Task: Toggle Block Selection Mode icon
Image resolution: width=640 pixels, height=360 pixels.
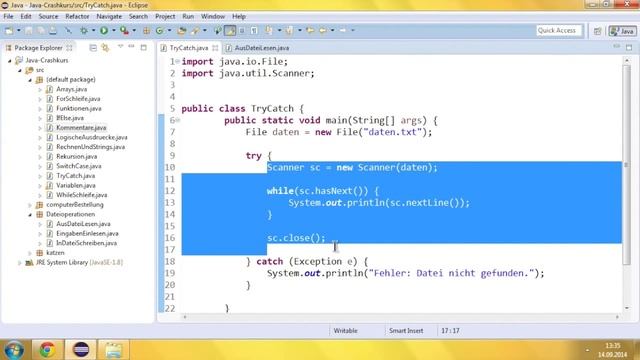Action: (242, 31)
